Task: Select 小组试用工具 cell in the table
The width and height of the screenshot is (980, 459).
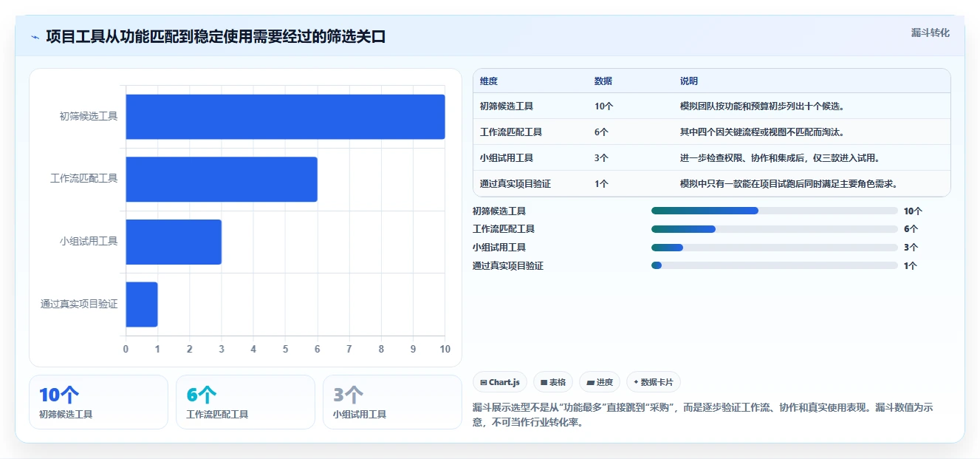Action: (507, 158)
